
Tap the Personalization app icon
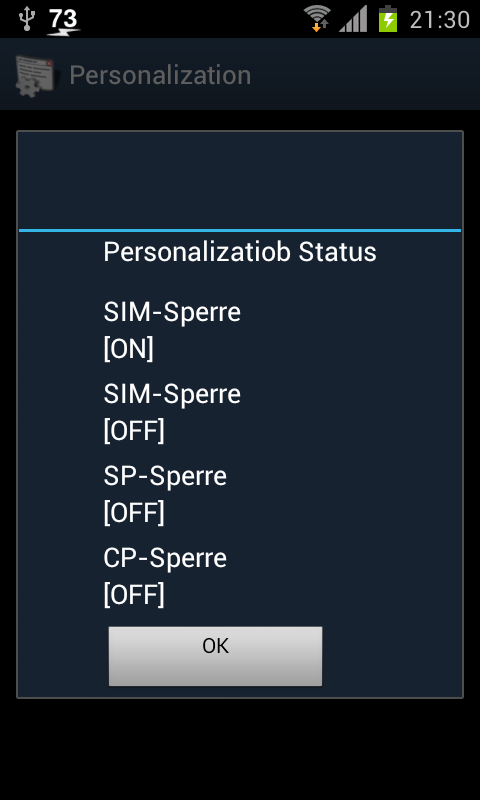[34, 75]
